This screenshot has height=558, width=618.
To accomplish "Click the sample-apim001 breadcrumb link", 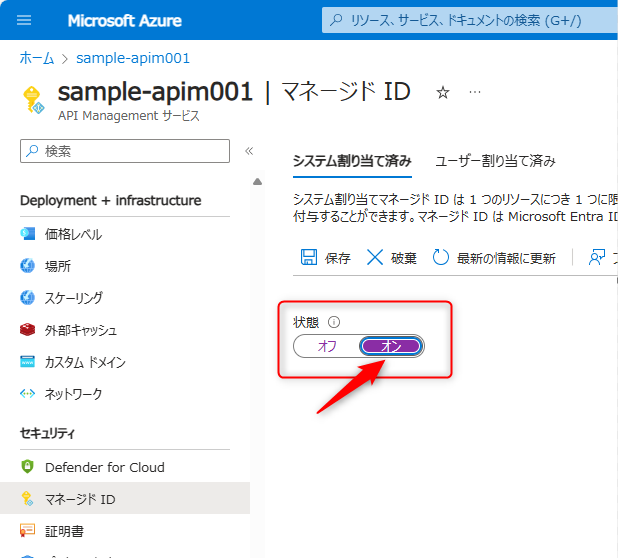I will [x=133, y=58].
